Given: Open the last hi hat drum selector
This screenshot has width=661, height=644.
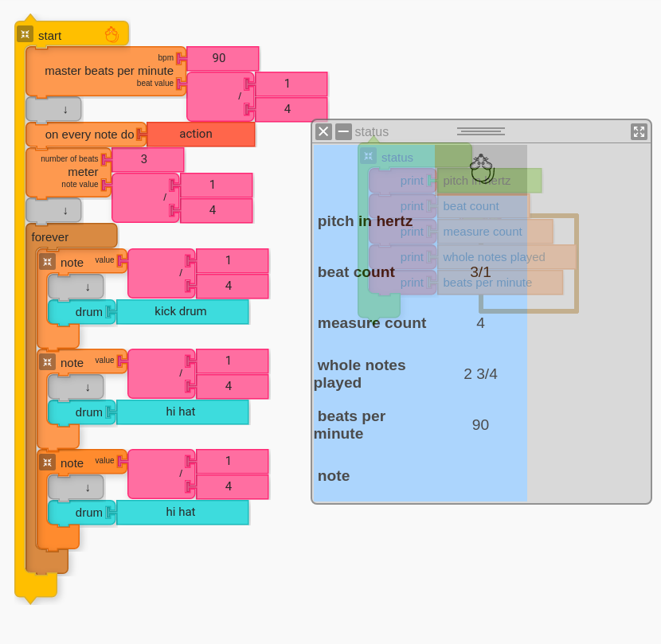Looking at the screenshot, I should pos(182,512).
